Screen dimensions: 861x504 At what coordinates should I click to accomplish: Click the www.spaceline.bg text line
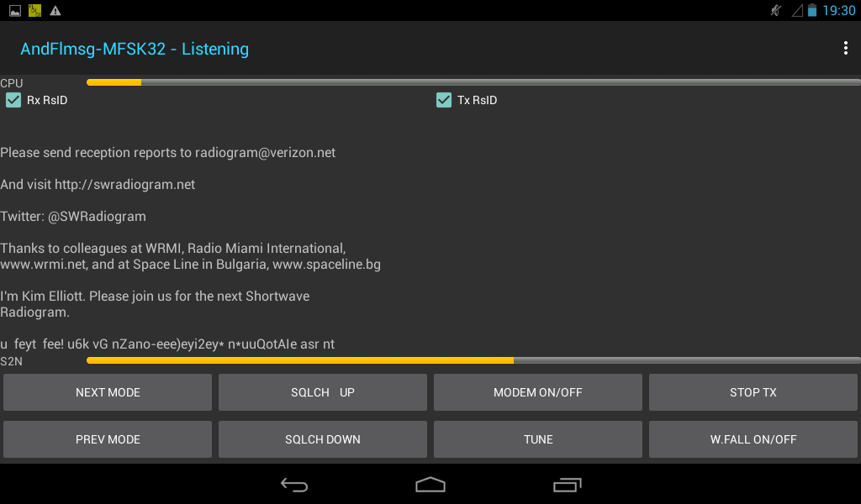191,265
